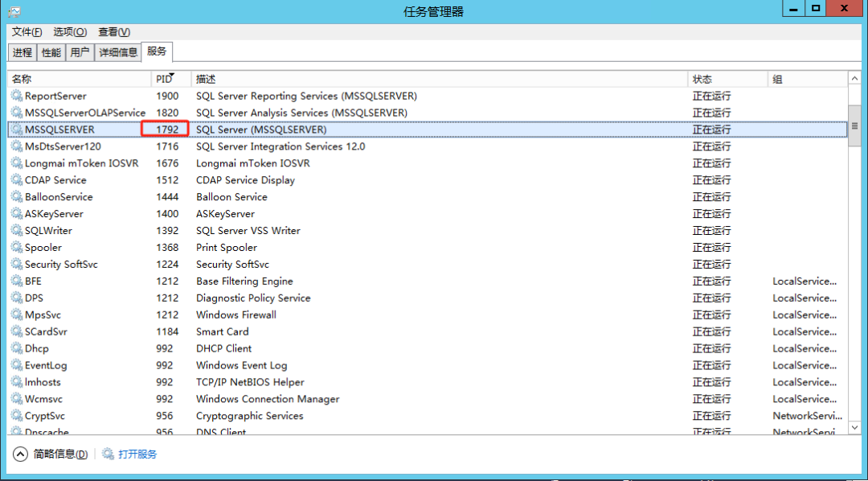This screenshot has width=868, height=481.
Task: Switch to the 进程 tab
Action: click(23, 52)
